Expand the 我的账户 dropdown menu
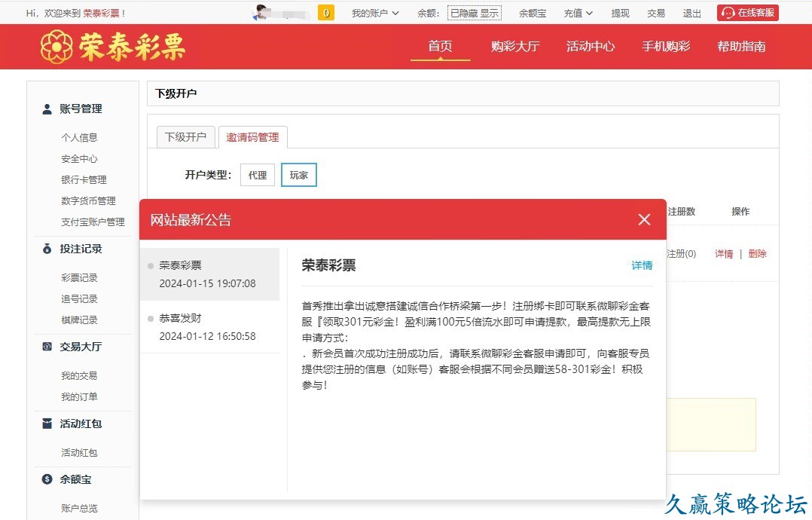 tap(375, 14)
